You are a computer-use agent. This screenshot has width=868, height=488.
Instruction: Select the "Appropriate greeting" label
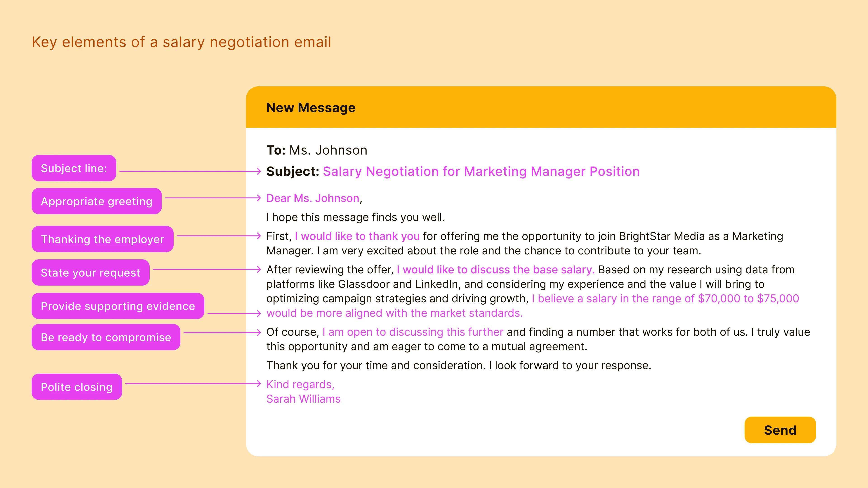97,201
